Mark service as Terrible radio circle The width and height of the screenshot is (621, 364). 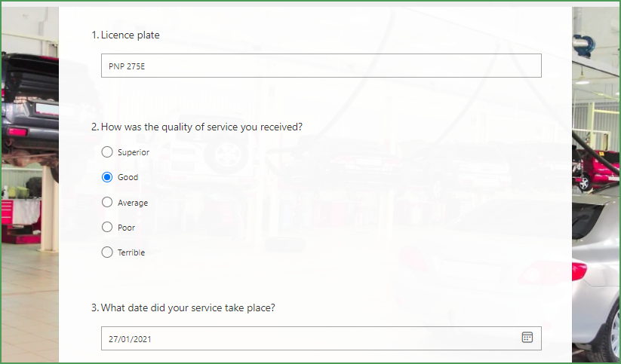click(107, 252)
